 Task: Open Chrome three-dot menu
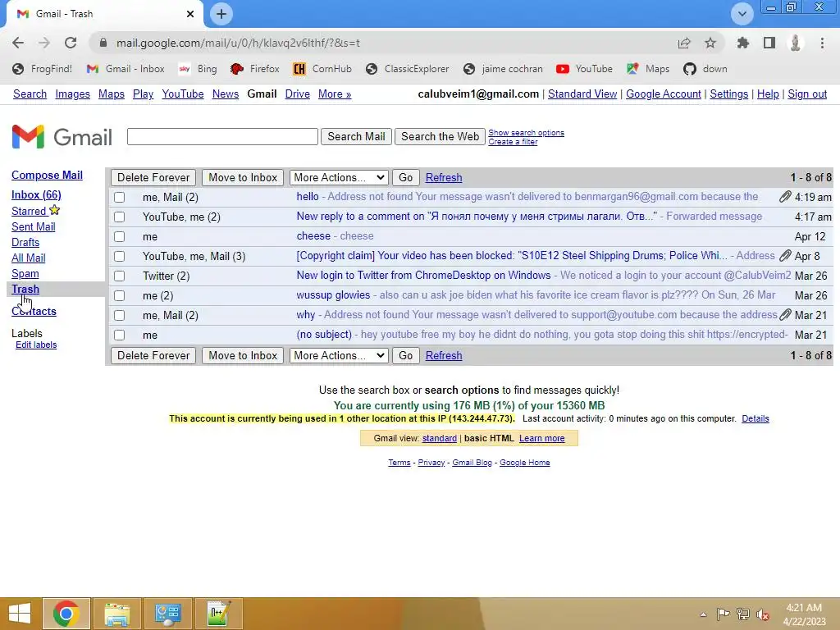[x=822, y=43]
